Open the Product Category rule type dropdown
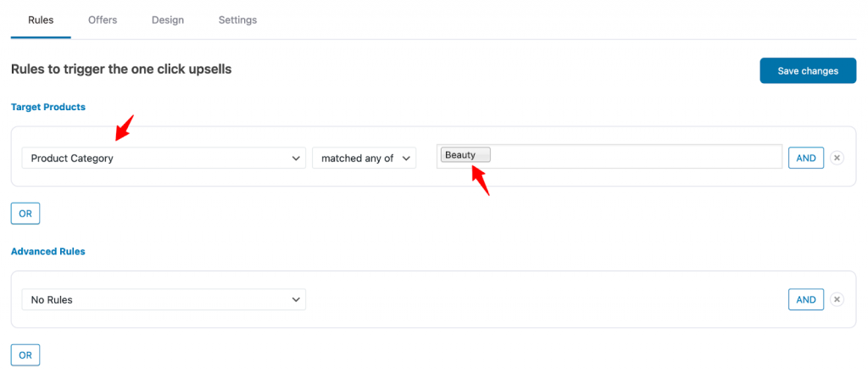The height and width of the screenshot is (379, 868). point(164,158)
